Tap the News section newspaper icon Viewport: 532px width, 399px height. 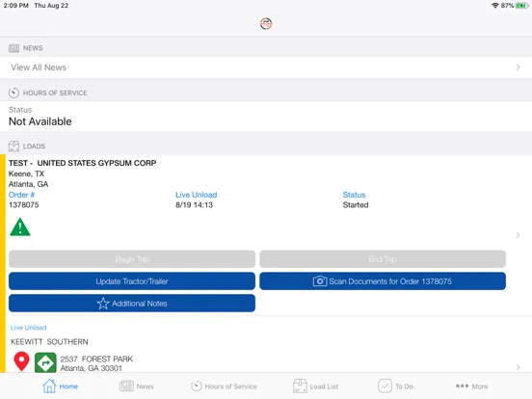tap(13, 48)
